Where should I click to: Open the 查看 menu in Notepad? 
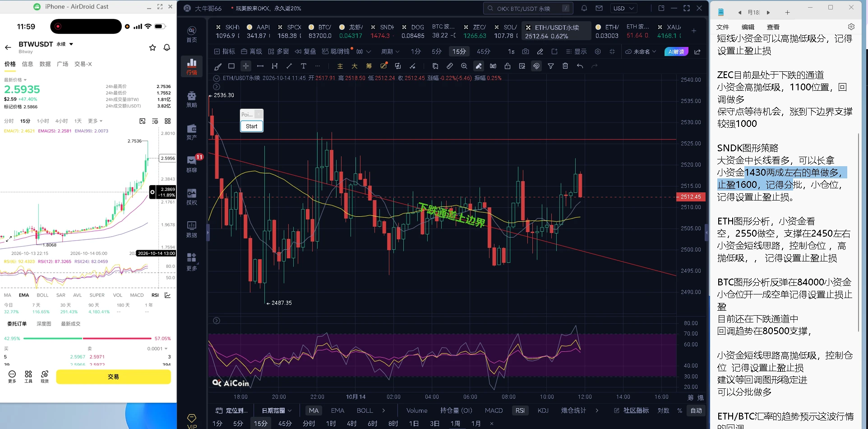point(773,27)
